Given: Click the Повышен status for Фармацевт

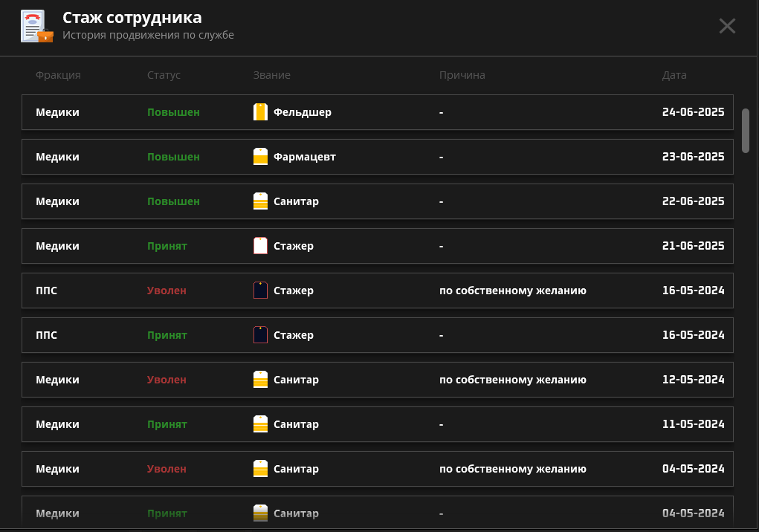Looking at the screenshot, I should point(173,157).
